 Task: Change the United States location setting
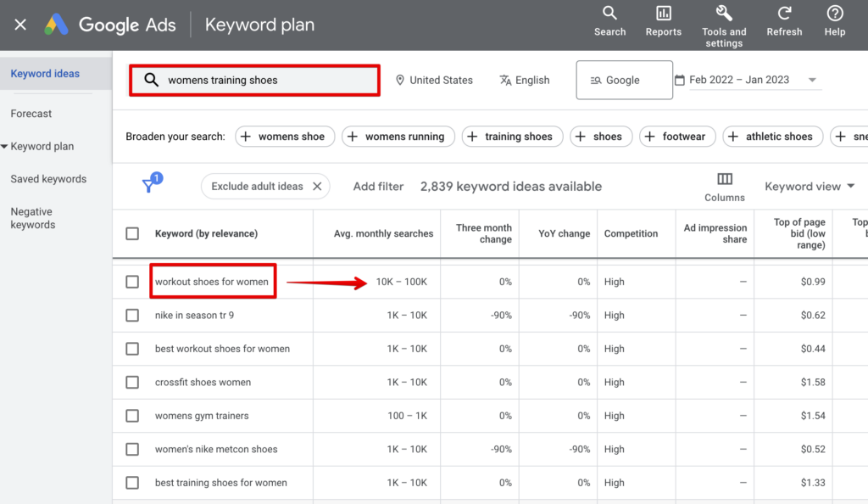434,81
